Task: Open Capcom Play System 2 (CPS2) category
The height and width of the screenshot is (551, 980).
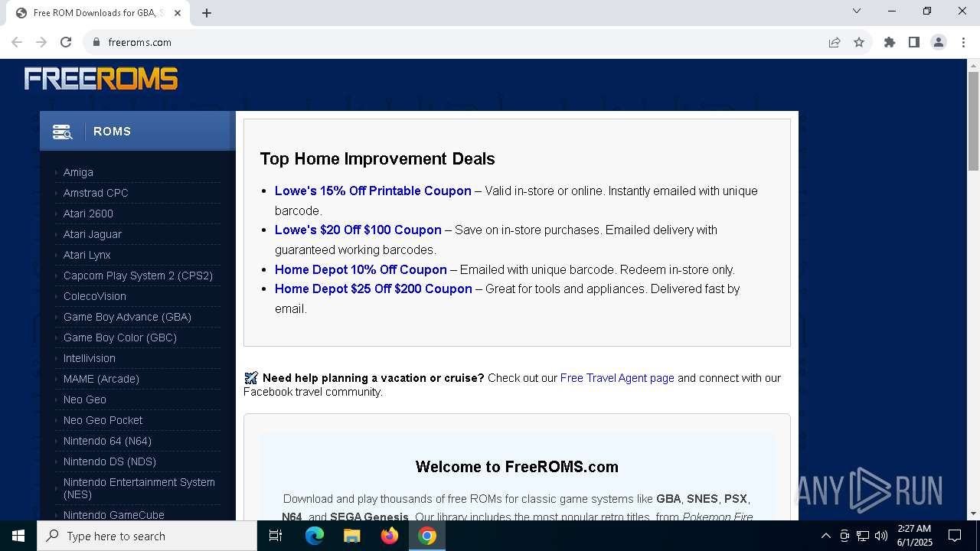Action: tap(138, 275)
